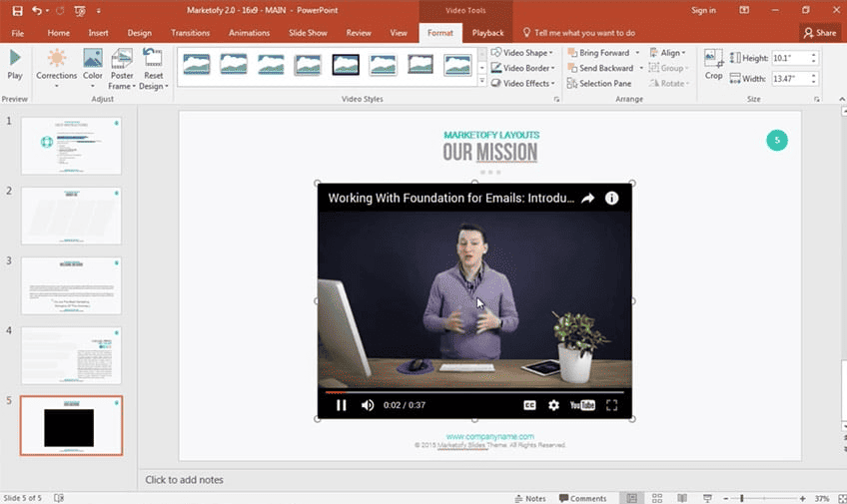The image size is (847, 504).
Task: Select the last visible video style thumbnail
Action: [x=457, y=65]
